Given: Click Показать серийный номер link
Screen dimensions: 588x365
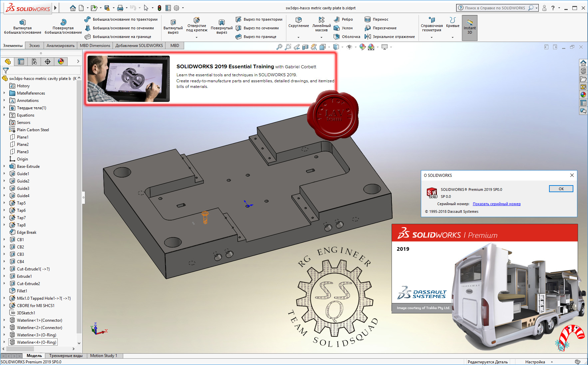Looking at the screenshot, I should pos(496,204).
